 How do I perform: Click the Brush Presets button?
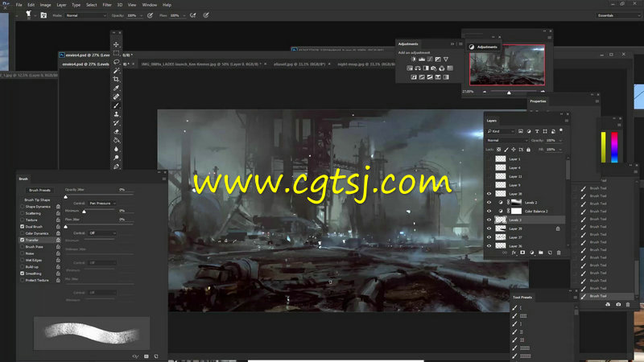click(39, 190)
